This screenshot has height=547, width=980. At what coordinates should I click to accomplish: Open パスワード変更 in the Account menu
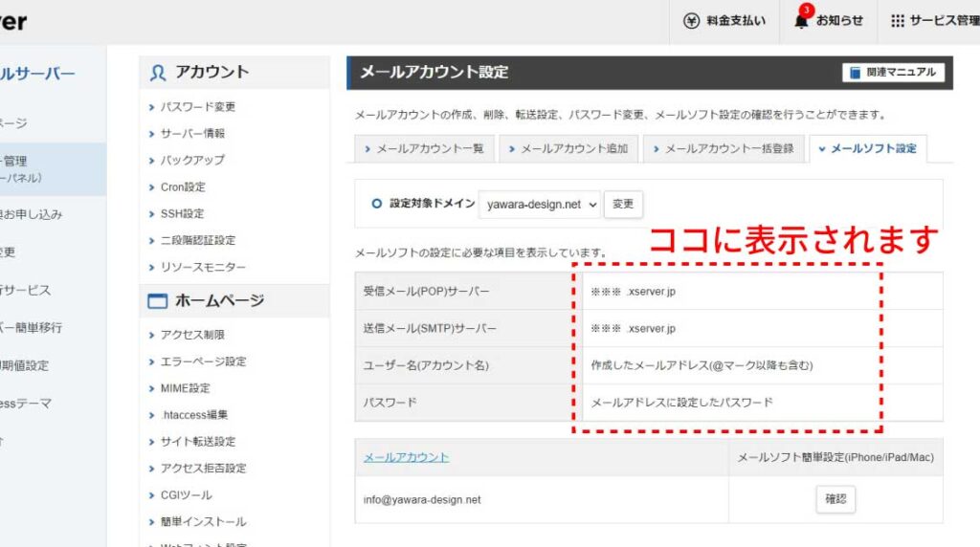[197, 107]
